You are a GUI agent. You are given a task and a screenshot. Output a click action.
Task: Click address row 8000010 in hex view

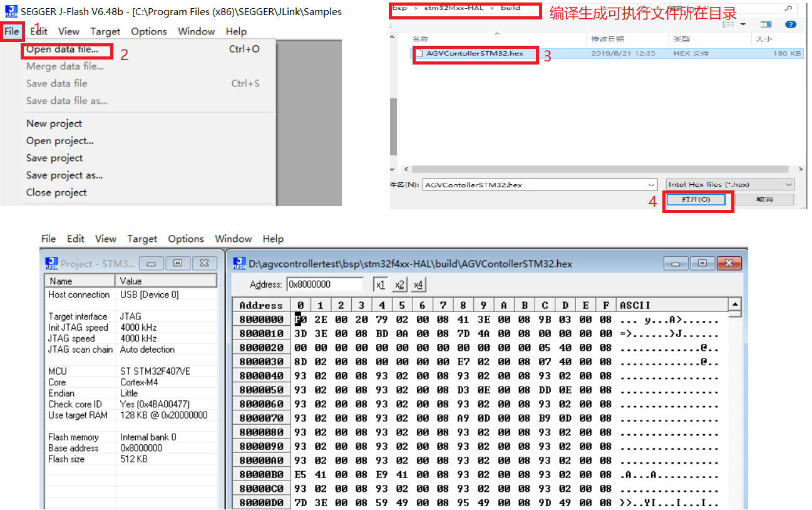click(x=262, y=333)
